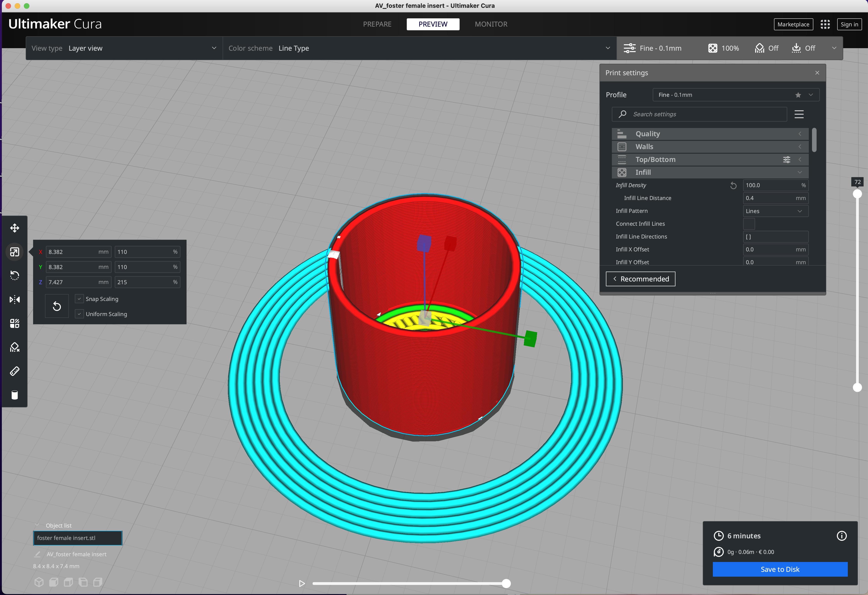Collapse the Infill settings category

pyautogui.click(x=710, y=172)
